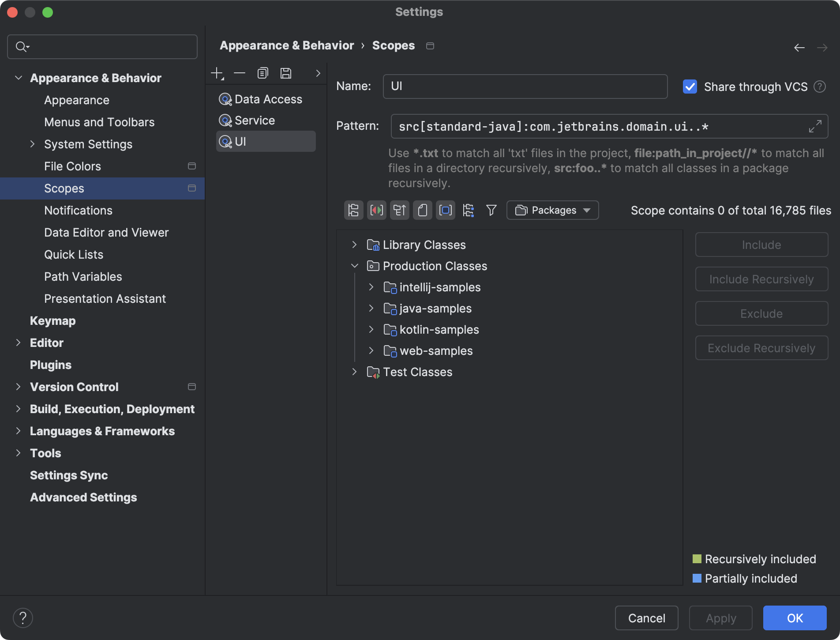The image size is (840, 640).
Task: Toggle the Show Files icon
Action: [422, 210]
